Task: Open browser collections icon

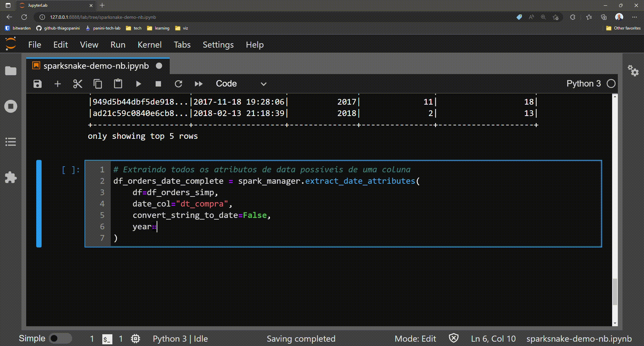Action: coord(604,17)
